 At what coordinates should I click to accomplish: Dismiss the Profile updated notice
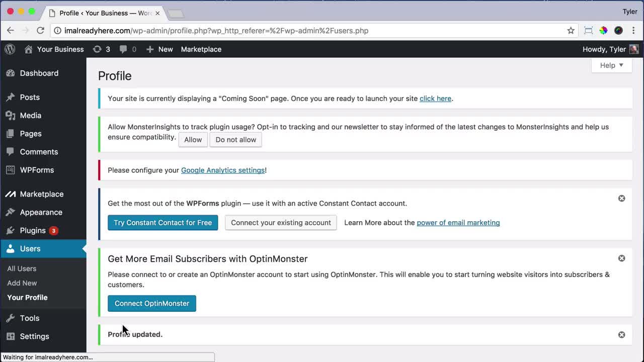[x=621, y=335]
